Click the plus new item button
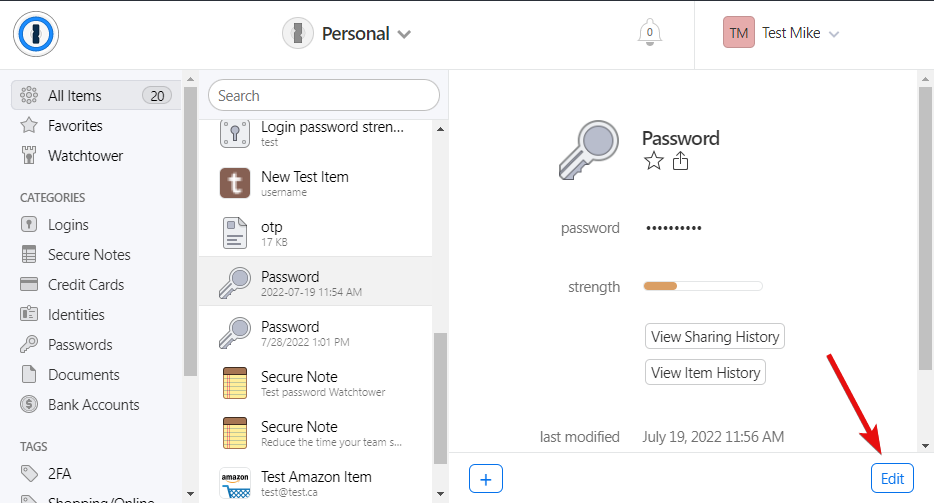This screenshot has height=503, width=934. tap(486, 479)
